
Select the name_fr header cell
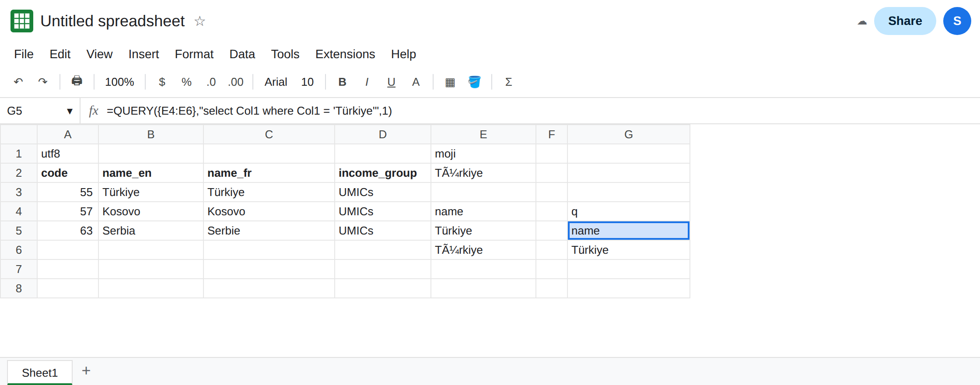[x=269, y=173]
